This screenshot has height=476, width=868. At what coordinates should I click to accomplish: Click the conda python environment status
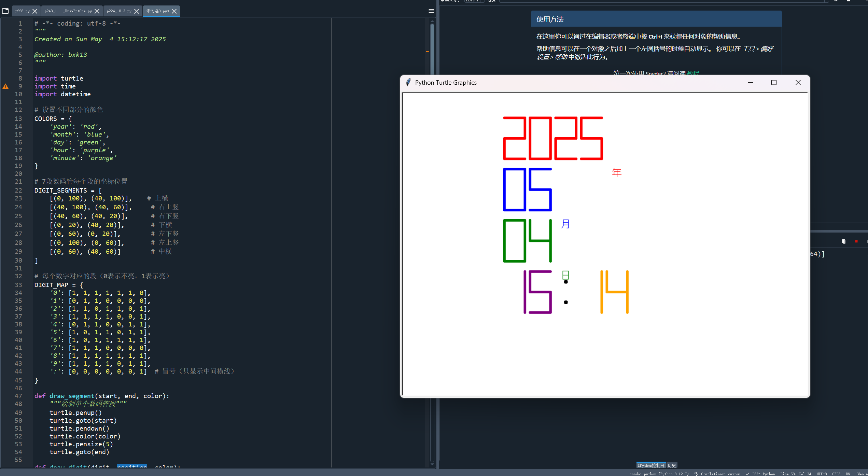(659, 474)
